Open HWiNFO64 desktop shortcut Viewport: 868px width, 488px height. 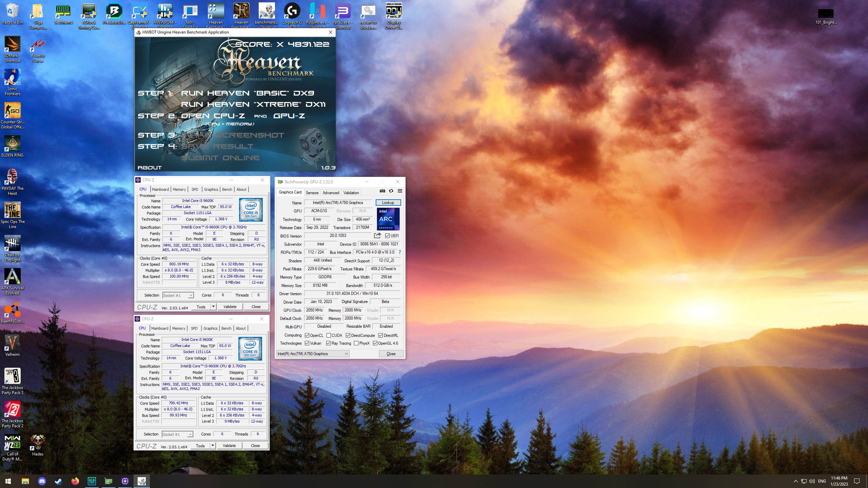[x=165, y=16]
